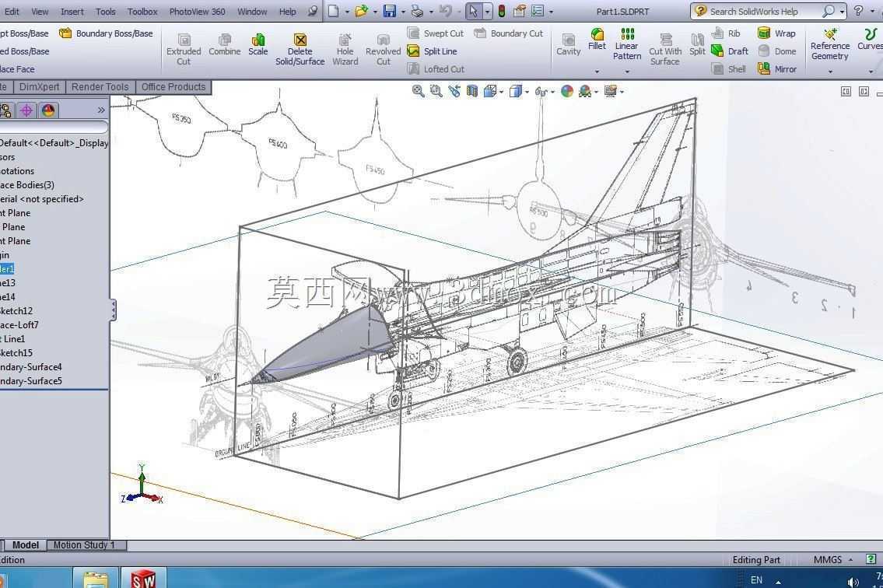The height and width of the screenshot is (588, 883).
Task: Launch the Hole Wizard
Action: [345, 50]
